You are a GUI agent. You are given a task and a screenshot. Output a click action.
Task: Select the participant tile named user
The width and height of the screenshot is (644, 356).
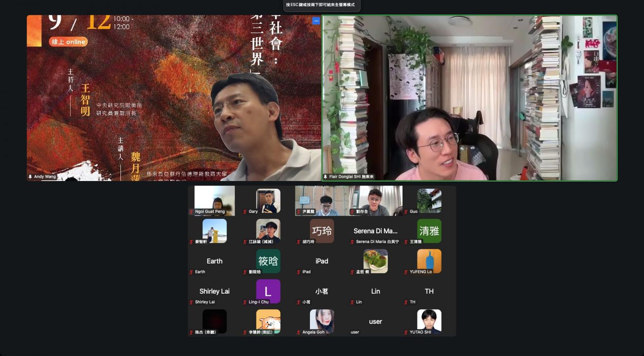tap(376, 321)
